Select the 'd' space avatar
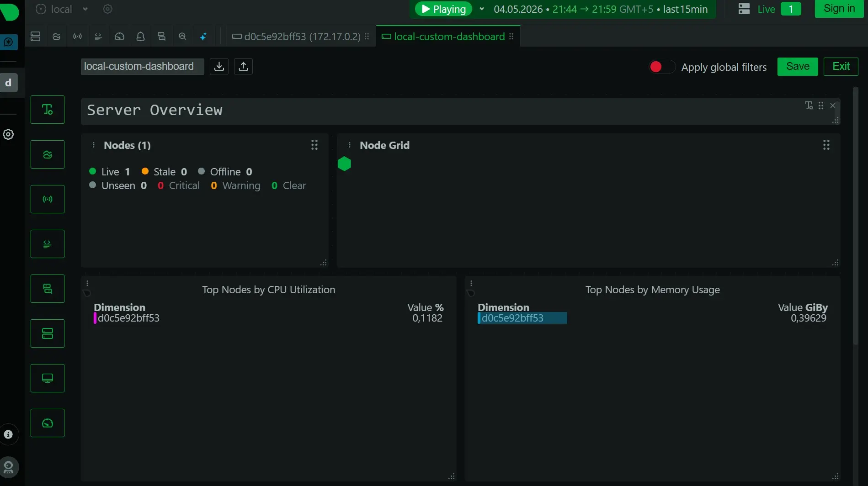Viewport: 868px width, 486px height. tap(9, 83)
